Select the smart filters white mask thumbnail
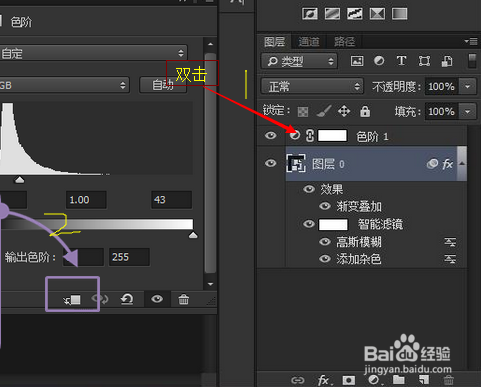The height and width of the screenshot is (387, 481). point(333,224)
